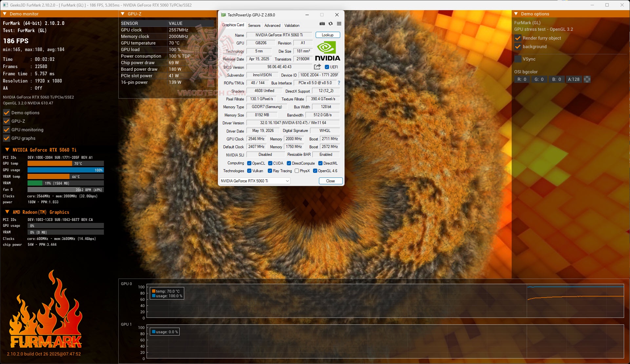This screenshot has width=630, height=364.
Task: Toggle the UEFI checkbox in GPU-Z
Action: pyautogui.click(x=327, y=67)
